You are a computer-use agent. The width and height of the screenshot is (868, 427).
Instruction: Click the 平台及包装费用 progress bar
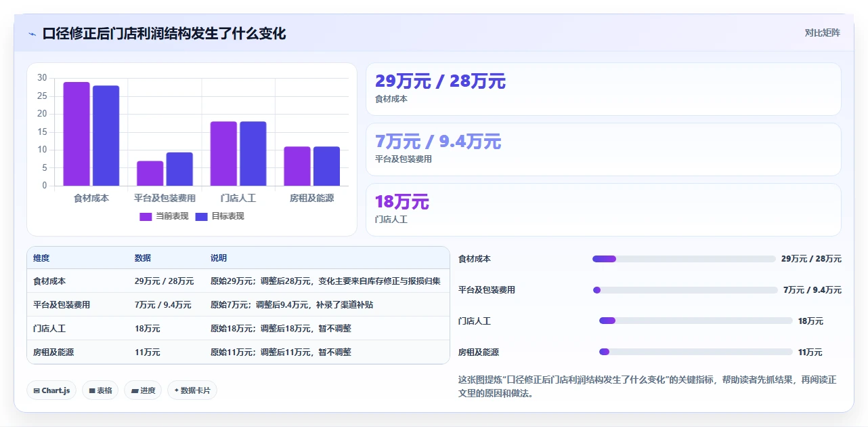(x=685, y=290)
